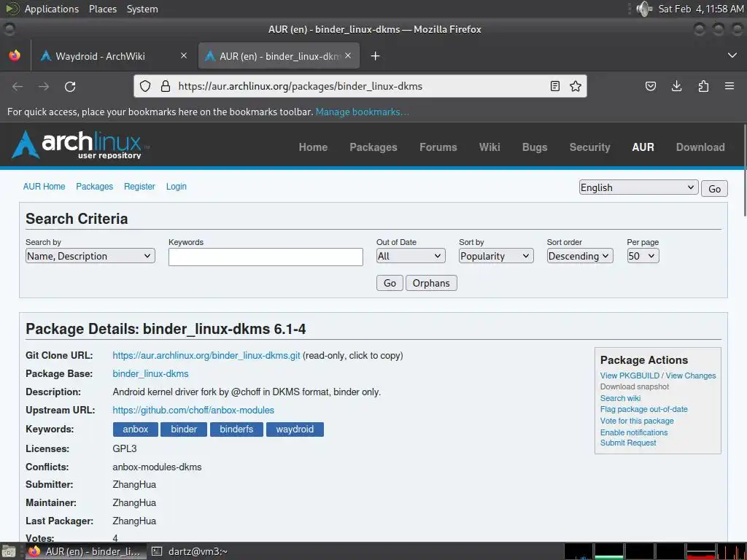
Task: Go back with the back arrow
Action: click(18, 87)
